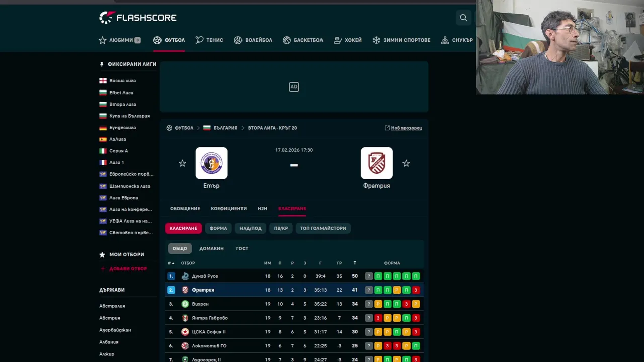This screenshot has width=644, height=362.
Task: Click last red З form box for Фратрия
Action: point(416,290)
